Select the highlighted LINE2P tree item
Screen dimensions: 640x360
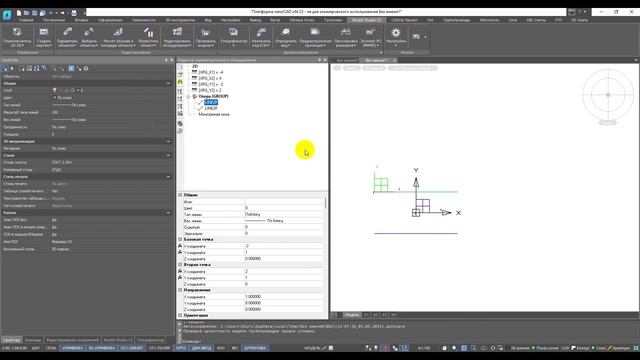click(211, 102)
